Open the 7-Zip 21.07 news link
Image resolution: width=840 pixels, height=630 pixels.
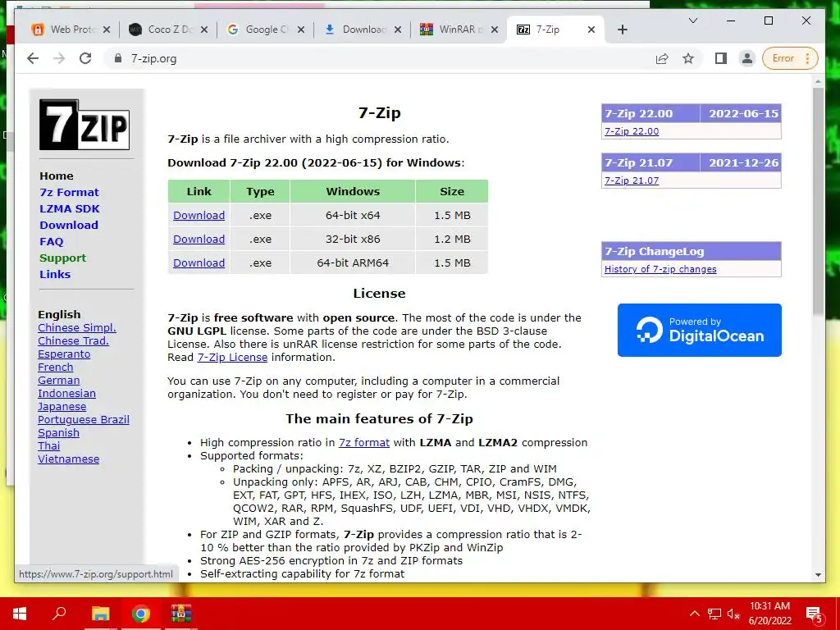coord(632,180)
